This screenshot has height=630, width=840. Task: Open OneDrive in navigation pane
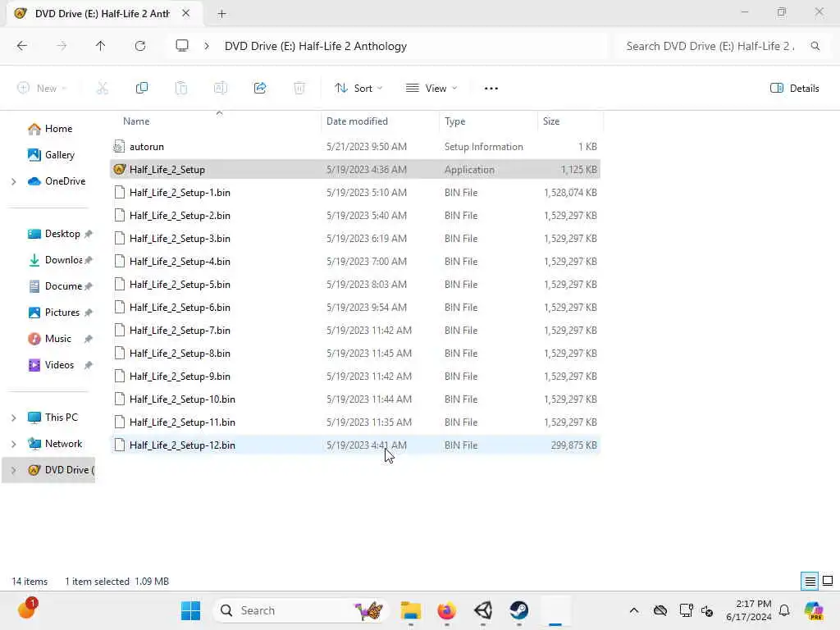57,181
